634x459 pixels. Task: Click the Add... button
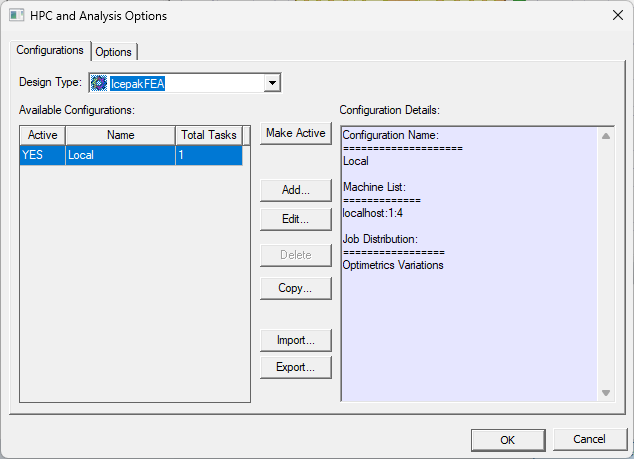point(296,190)
